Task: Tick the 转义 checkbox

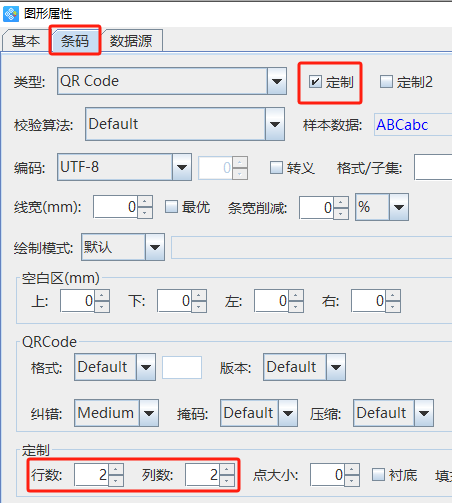Action: point(276,168)
